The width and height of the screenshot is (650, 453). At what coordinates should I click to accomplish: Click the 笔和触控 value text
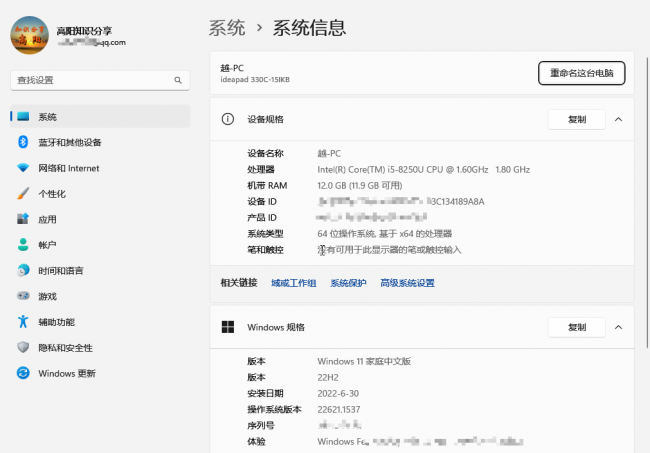coord(389,250)
